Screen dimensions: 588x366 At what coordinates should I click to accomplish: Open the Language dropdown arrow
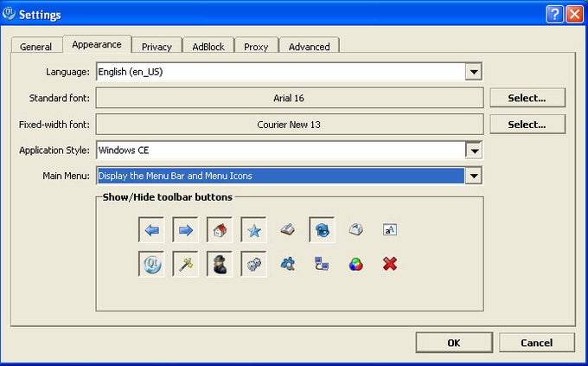click(x=474, y=72)
